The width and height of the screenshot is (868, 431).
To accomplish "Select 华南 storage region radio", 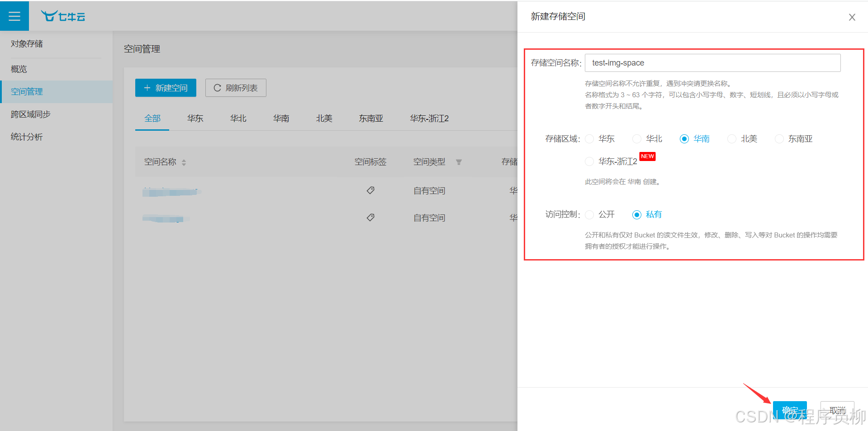I will (684, 139).
